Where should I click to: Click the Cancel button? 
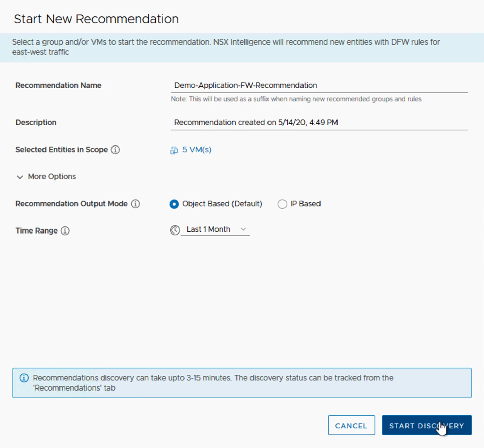(351, 425)
